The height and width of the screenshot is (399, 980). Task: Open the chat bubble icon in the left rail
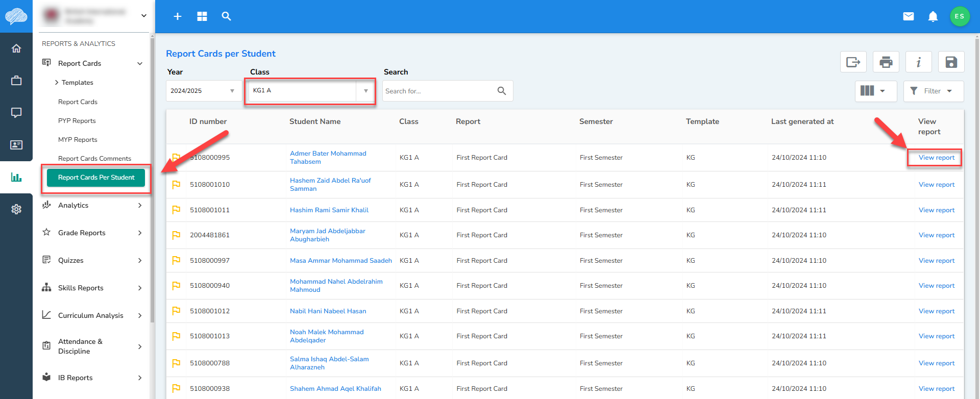point(16,113)
